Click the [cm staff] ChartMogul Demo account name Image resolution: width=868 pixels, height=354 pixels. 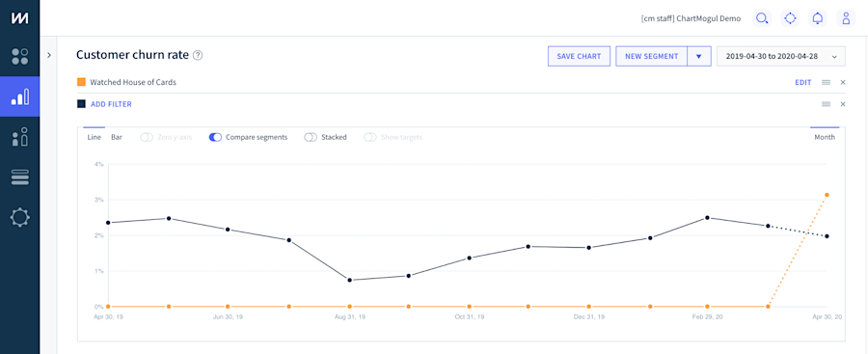tap(691, 18)
